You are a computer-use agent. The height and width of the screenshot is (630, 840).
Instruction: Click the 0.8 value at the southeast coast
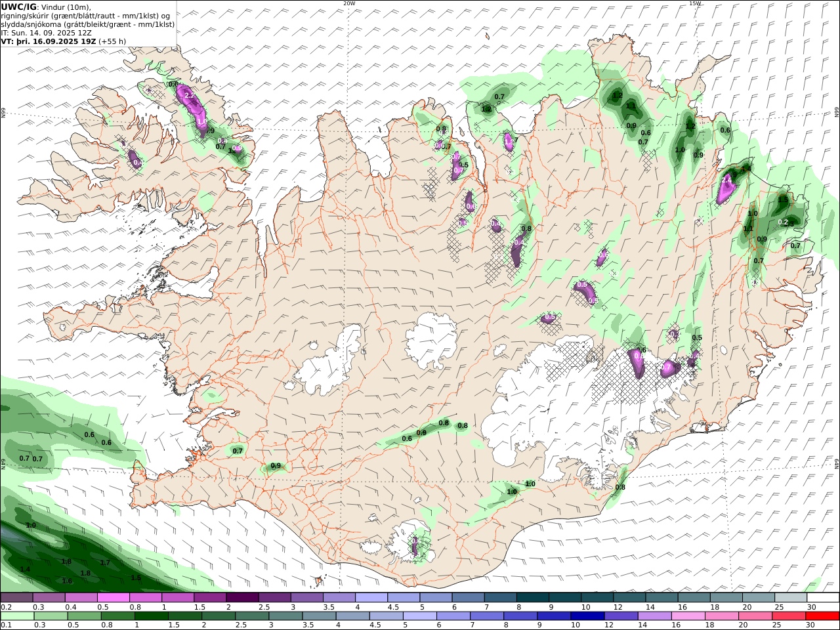point(620,487)
